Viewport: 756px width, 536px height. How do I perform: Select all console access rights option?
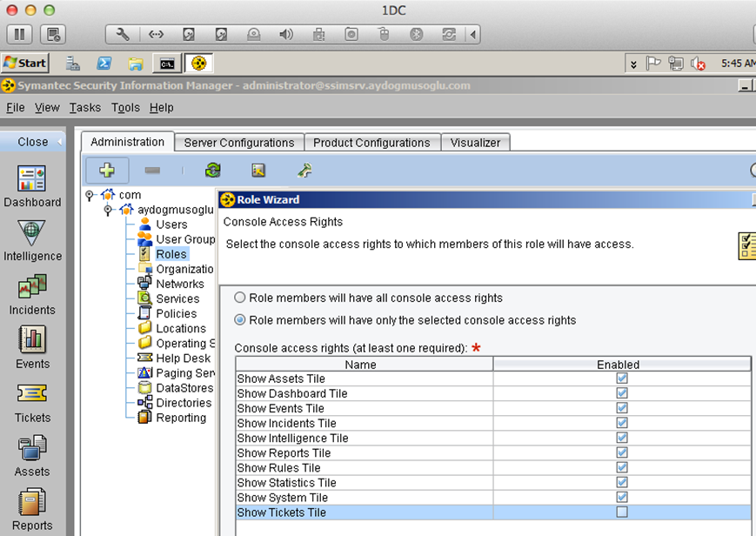pyautogui.click(x=239, y=298)
